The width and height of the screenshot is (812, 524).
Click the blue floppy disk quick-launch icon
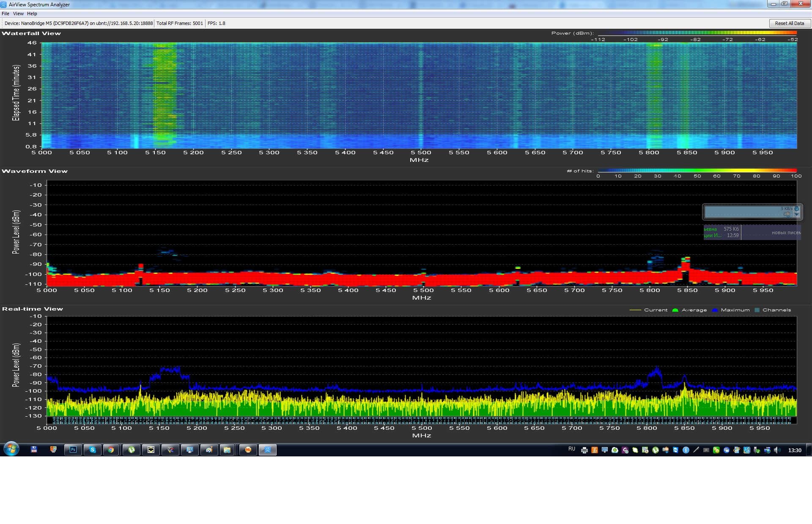[x=34, y=450]
